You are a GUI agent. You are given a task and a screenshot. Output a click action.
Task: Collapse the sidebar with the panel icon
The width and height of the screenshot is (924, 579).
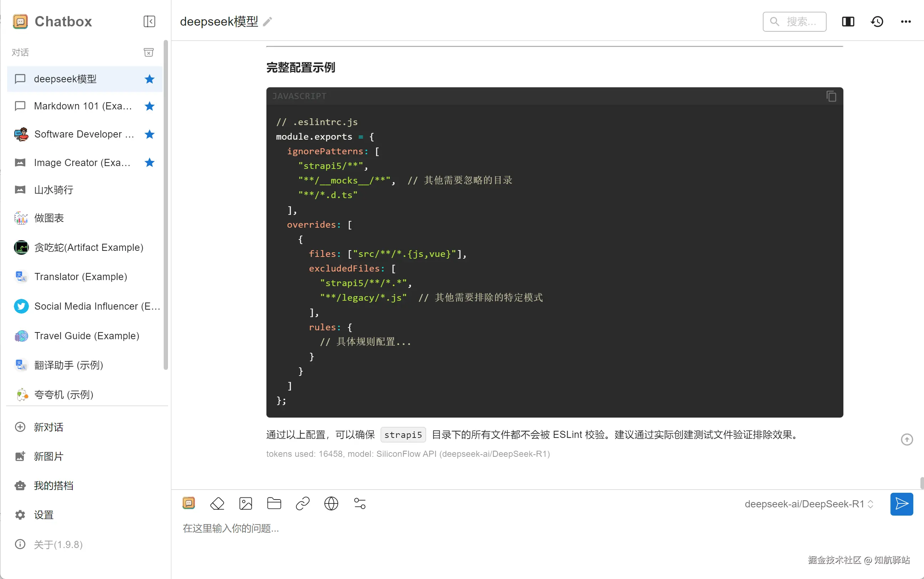(149, 21)
